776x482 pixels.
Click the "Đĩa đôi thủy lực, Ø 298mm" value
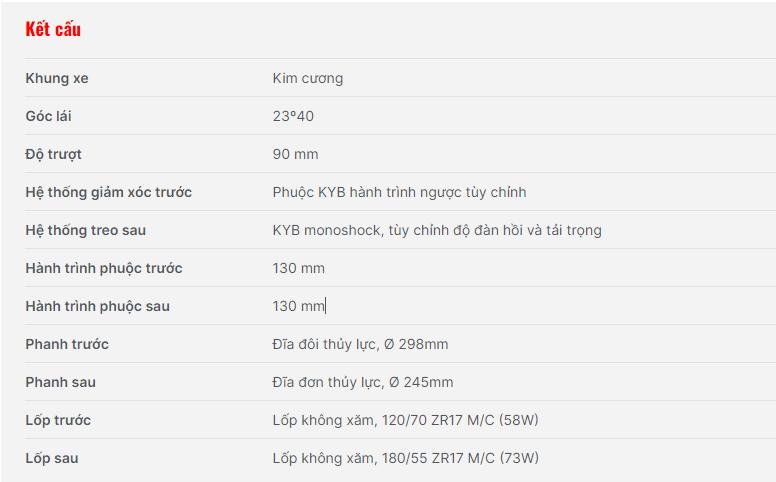[x=360, y=344]
